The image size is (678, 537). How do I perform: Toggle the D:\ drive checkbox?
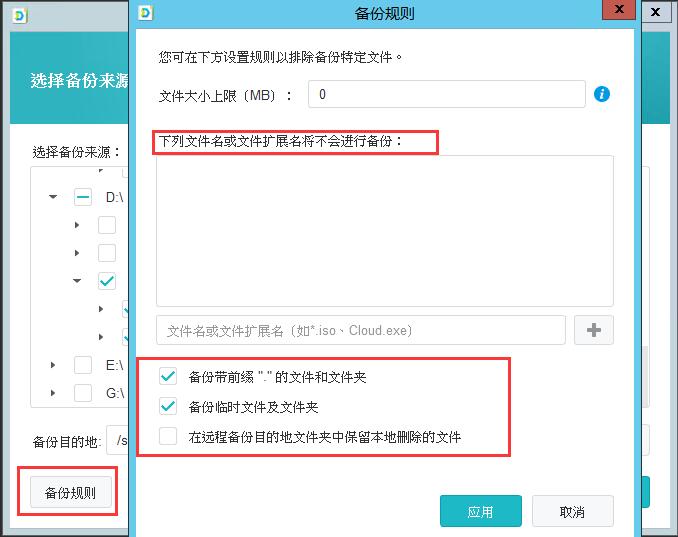click(x=83, y=197)
